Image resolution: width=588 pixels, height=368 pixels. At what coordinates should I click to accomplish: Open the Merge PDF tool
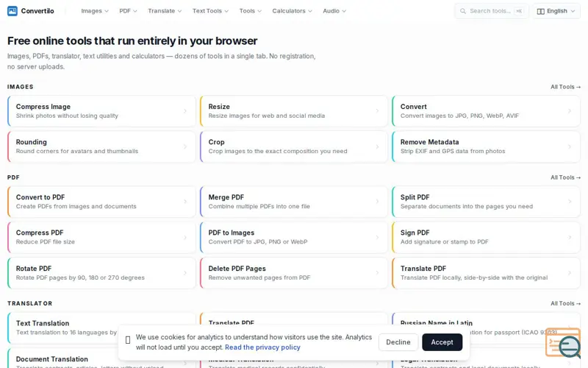pos(293,202)
